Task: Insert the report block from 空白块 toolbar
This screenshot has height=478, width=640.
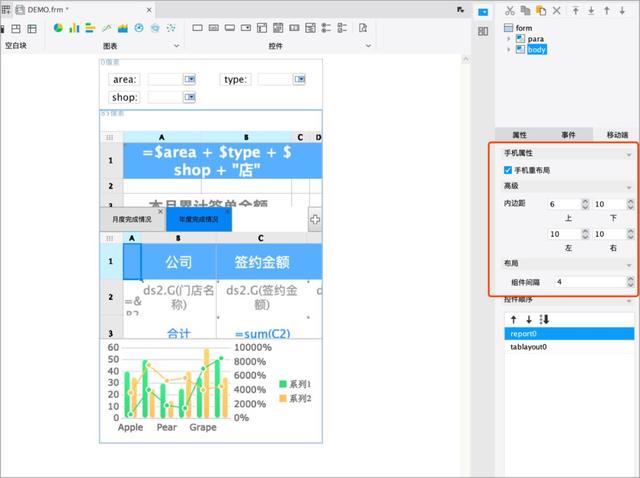Action: 32,29
